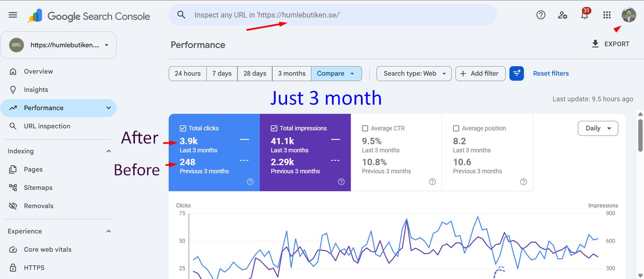Open URL inspection in the sidebar
The width and height of the screenshot is (644, 279).
(58, 126)
